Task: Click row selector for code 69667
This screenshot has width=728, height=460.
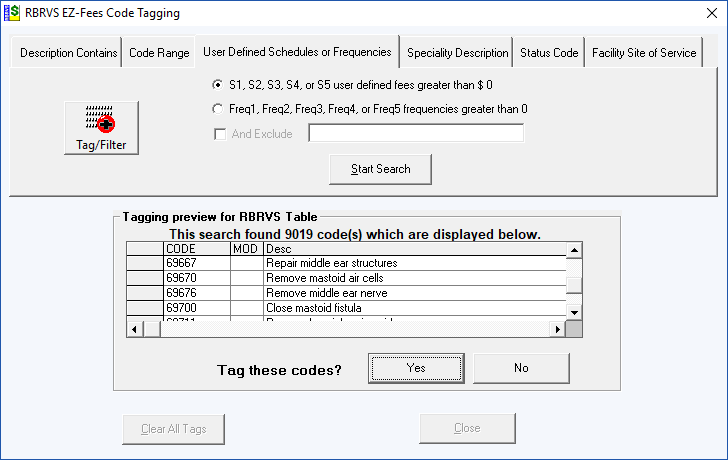Action: coord(145,263)
